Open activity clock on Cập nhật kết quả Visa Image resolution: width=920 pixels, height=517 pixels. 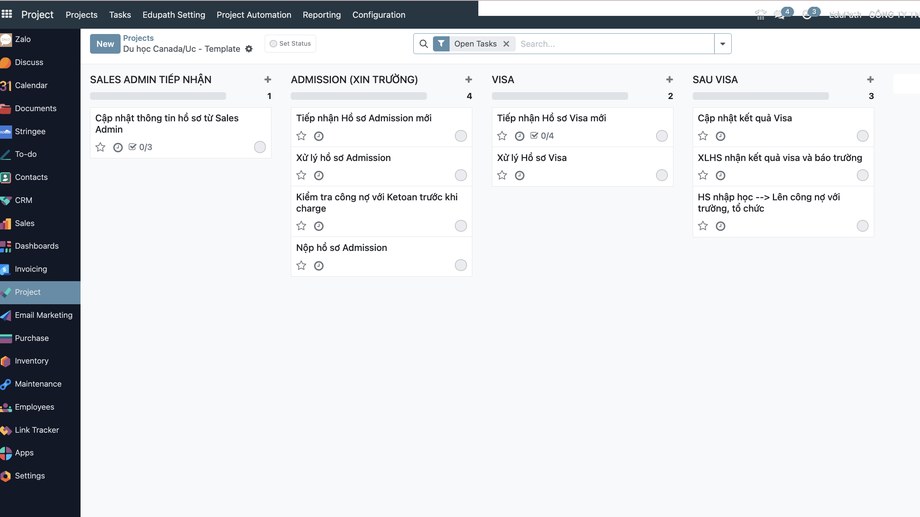coord(721,136)
